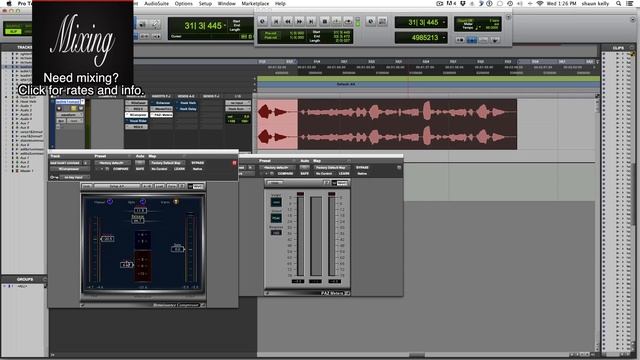Click the Vocal Rider insert on the track
Viewport: 640px width, 360px height.
coord(137,121)
